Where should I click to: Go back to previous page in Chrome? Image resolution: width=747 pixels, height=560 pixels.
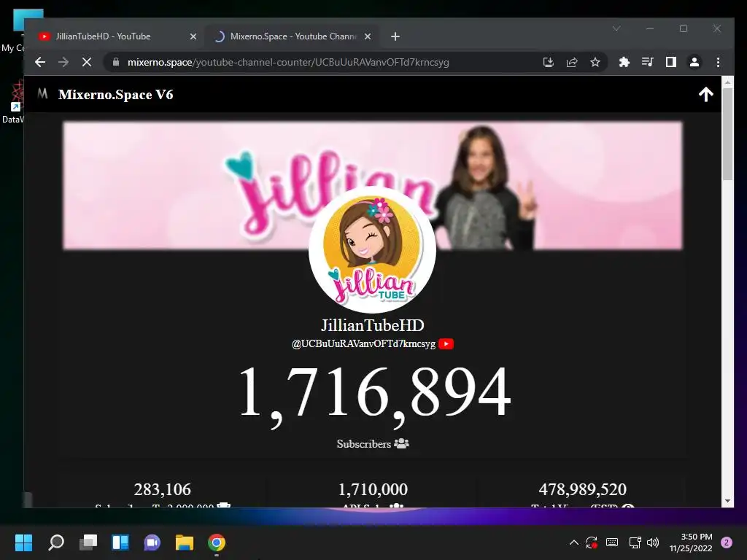(40, 62)
